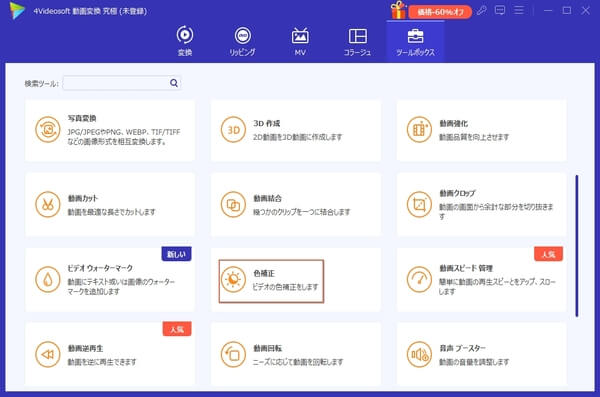Click the 動画スピード管理 speedometer icon
600x397 pixels.
point(419,279)
